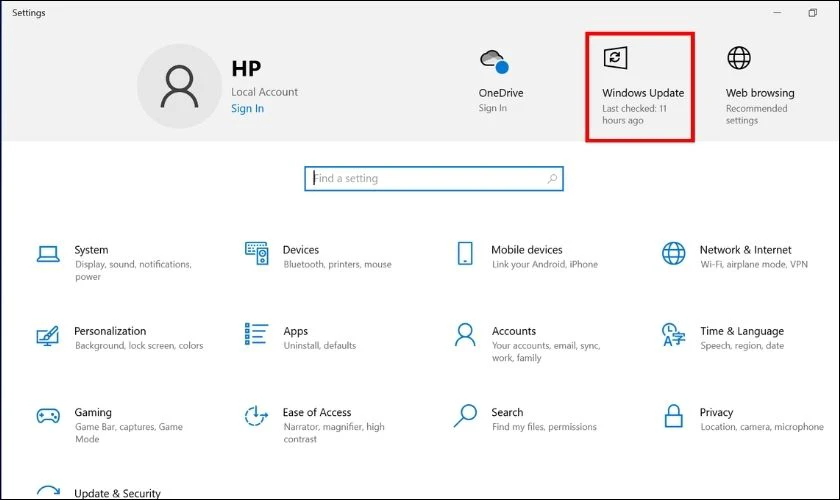Open the Web browsing label
This screenshot has height=500, width=840.
point(760,93)
